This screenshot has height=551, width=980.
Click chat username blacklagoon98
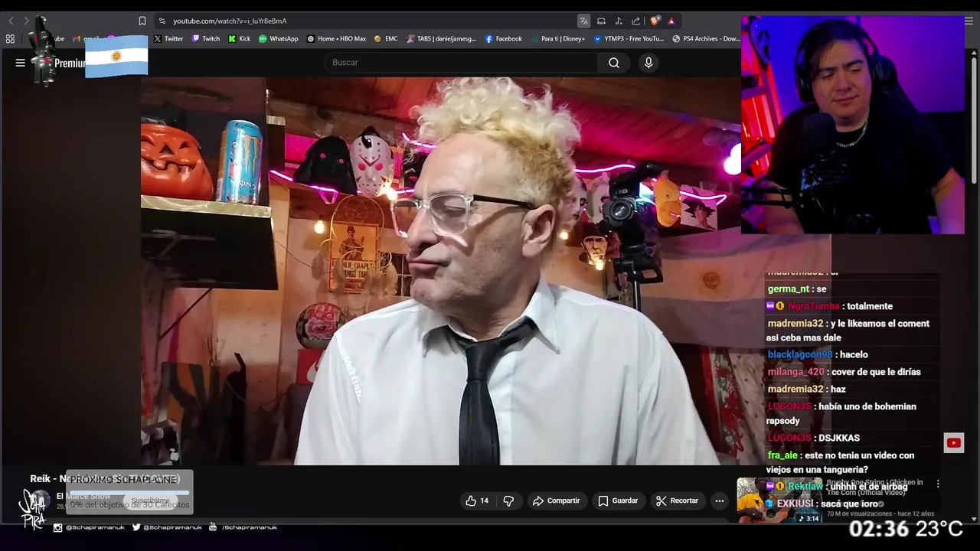(800, 354)
